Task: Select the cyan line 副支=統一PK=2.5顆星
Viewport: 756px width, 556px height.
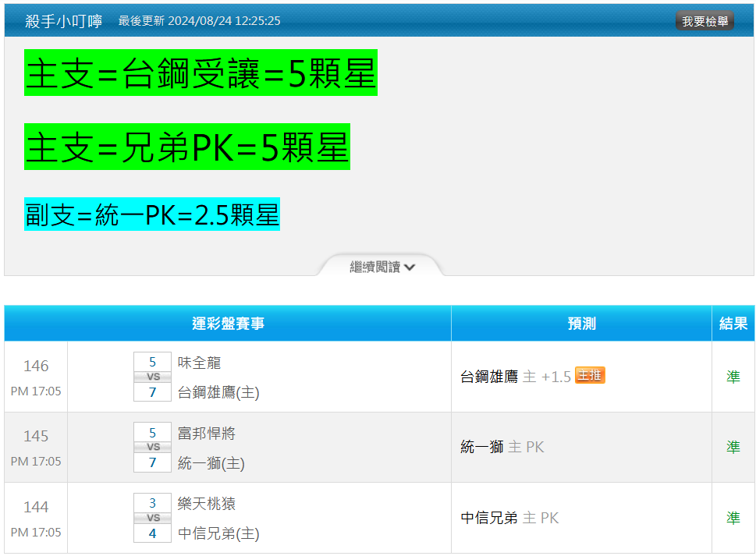Action: [152, 214]
